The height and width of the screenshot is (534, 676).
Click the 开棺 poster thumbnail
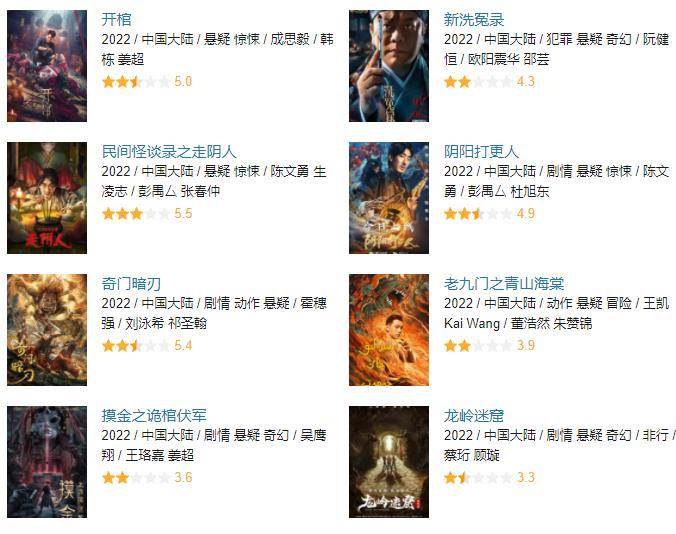point(47,66)
